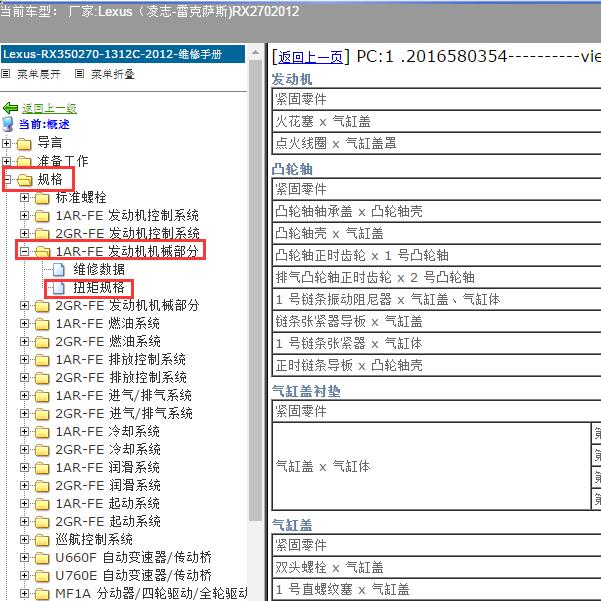Expand the 1AR-FE 润滑系统 node

(x=25, y=468)
